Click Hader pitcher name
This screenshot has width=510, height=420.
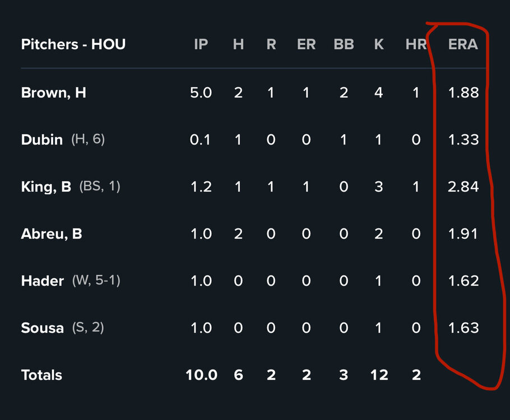coord(43,281)
